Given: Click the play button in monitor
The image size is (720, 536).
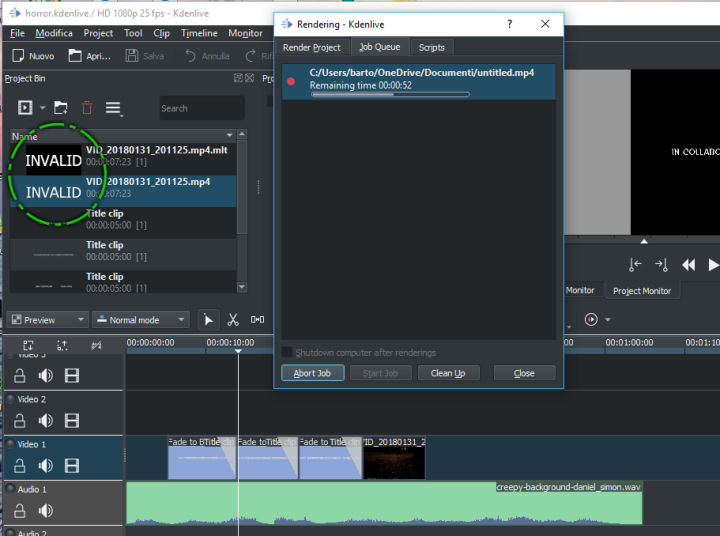Looking at the screenshot, I should (713, 265).
